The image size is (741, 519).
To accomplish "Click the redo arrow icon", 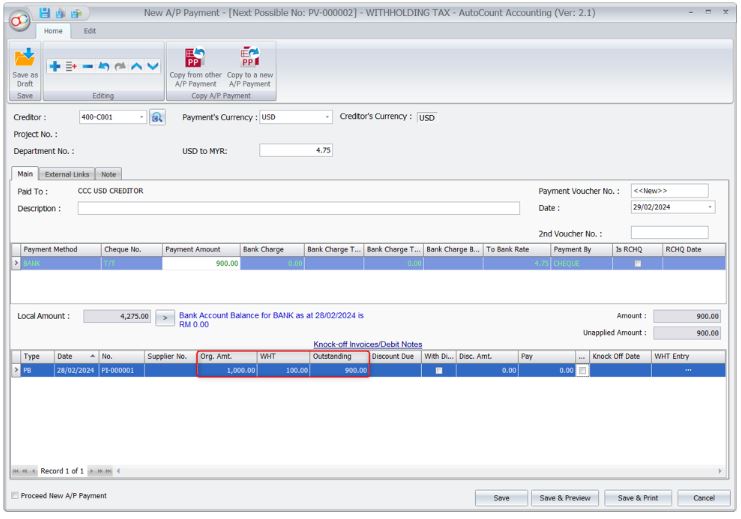I will coord(120,66).
